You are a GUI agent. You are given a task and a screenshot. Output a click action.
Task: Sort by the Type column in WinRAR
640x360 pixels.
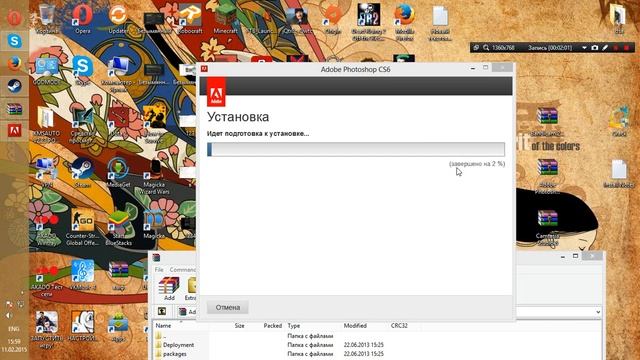click(293, 326)
